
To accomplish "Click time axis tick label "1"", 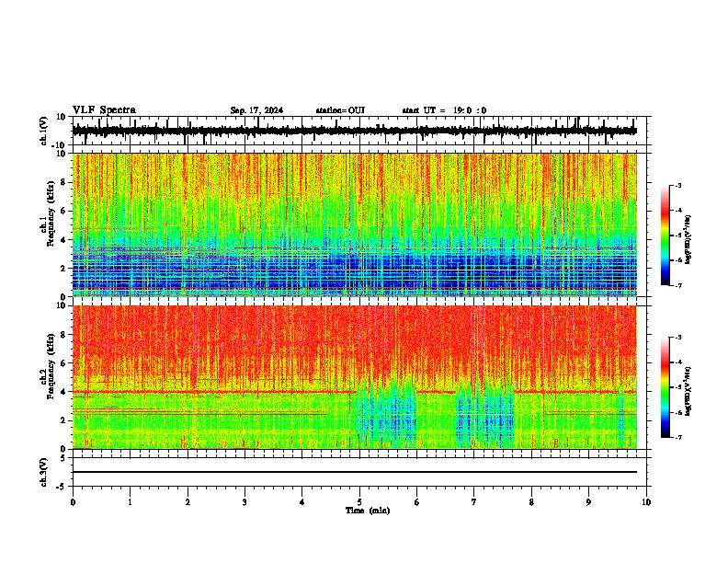I will pos(130,502).
